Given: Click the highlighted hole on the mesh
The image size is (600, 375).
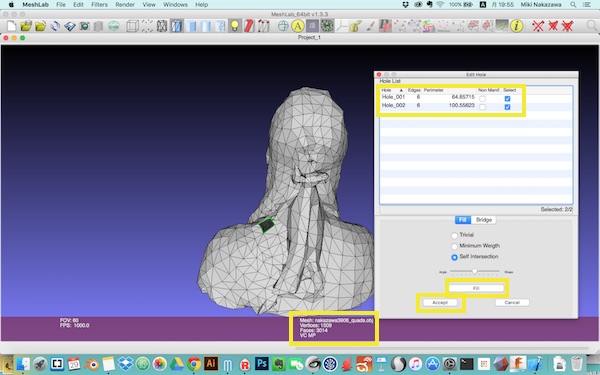Looking at the screenshot, I should [267, 225].
